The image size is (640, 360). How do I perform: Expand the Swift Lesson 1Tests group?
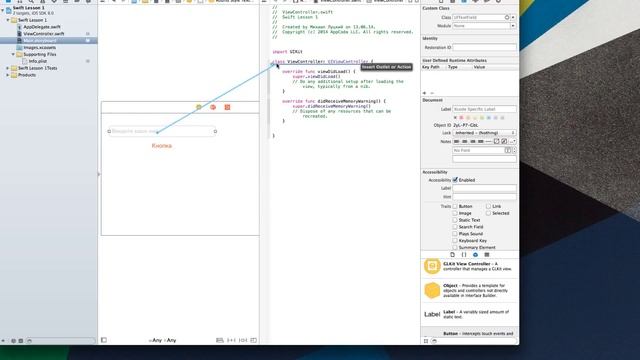(8, 68)
